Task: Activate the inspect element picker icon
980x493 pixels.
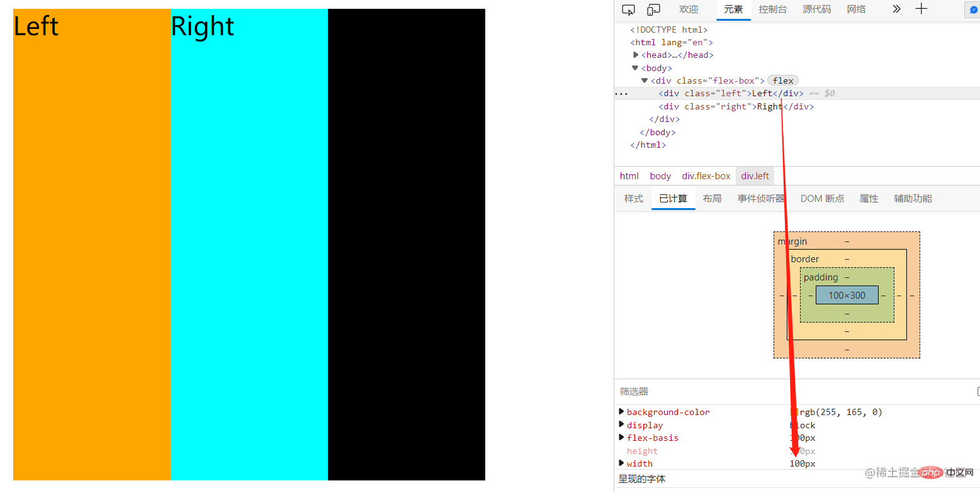Action: pyautogui.click(x=628, y=9)
